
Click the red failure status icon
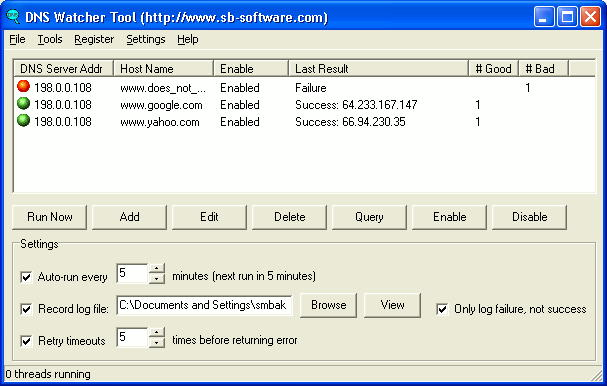[x=24, y=86]
